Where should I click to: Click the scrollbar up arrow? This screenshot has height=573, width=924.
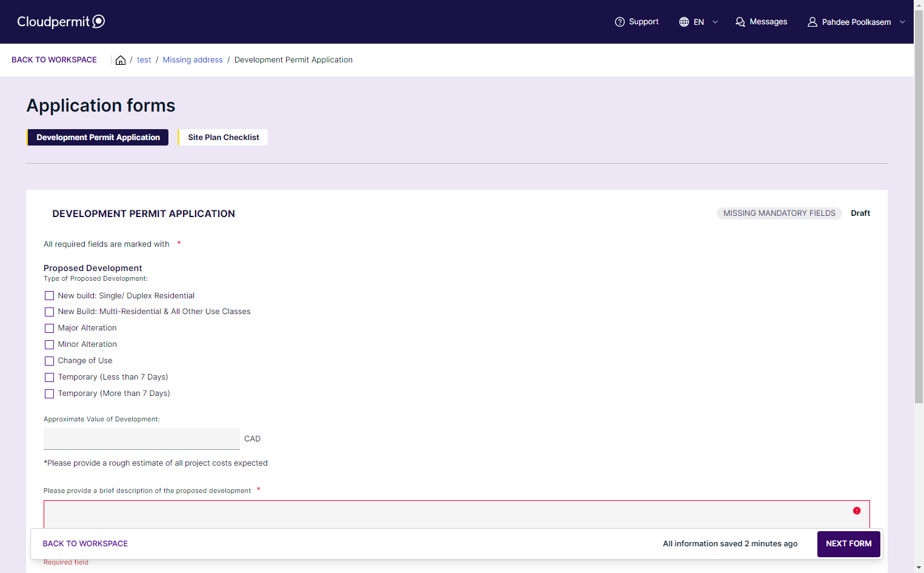[x=919, y=5]
